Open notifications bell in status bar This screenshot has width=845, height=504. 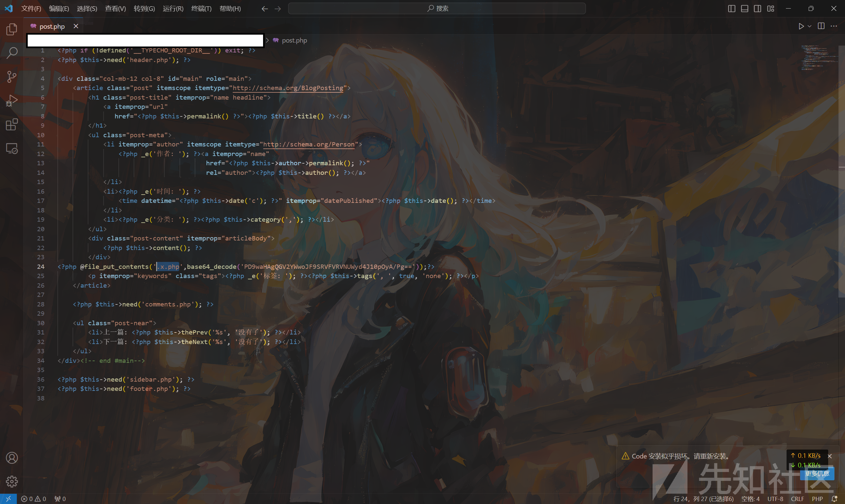point(834,499)
